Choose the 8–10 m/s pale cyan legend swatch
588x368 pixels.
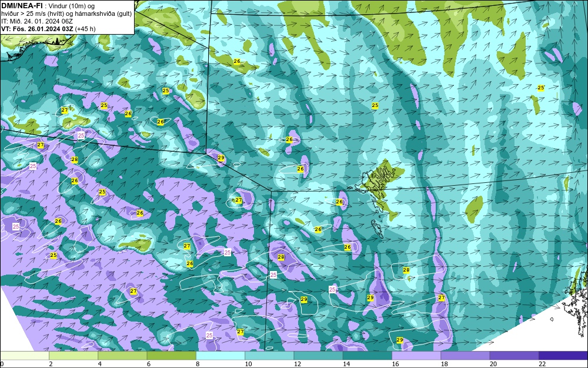pyautogui.click(x=220, y=355)
